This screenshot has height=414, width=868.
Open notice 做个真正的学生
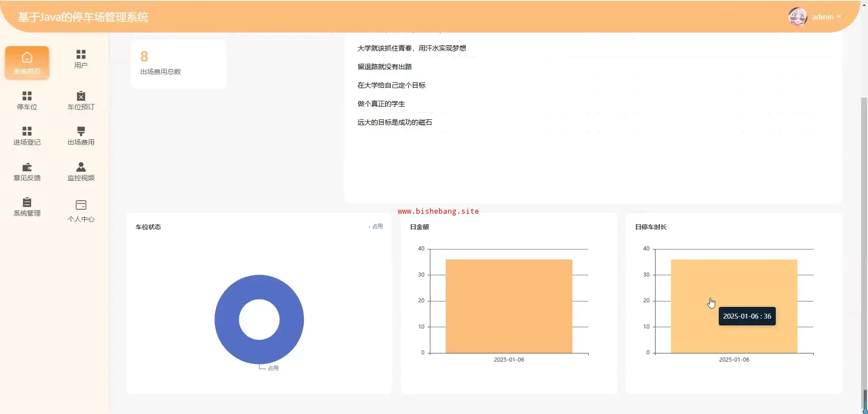click(x=381, y=104)
